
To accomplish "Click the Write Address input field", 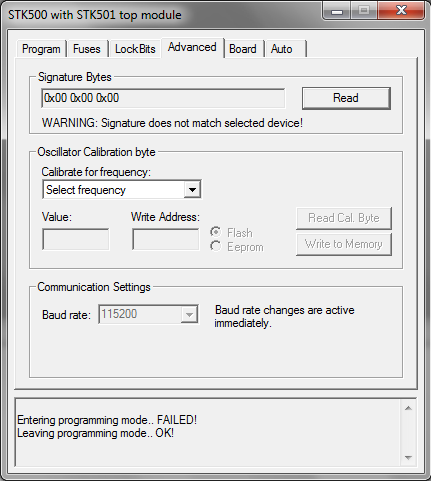I will pos(166,239).
